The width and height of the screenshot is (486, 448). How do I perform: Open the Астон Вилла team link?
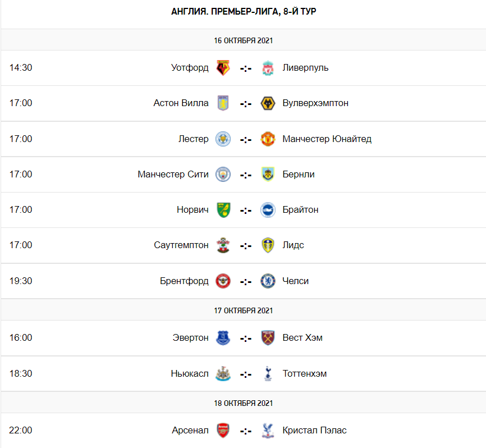[x=181, y=103]
